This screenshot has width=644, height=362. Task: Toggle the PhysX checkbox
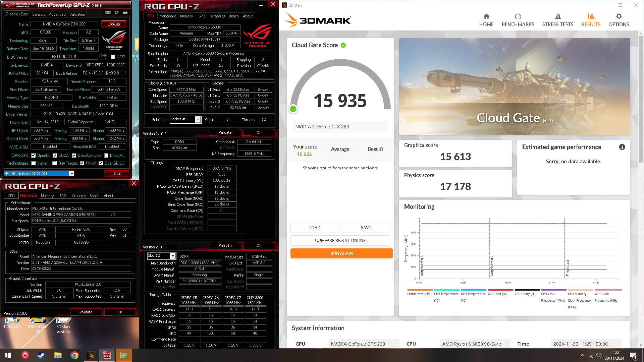pos(82,163)
